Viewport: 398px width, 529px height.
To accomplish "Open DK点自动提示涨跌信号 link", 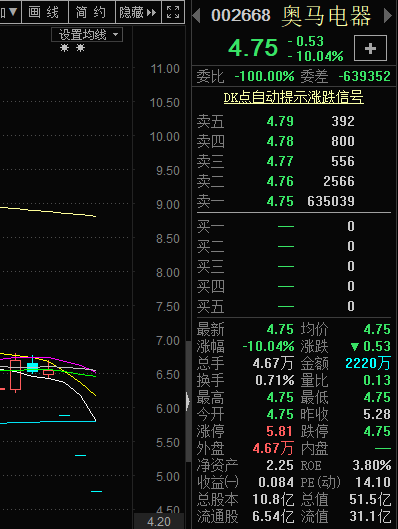I will pos(293,98).
